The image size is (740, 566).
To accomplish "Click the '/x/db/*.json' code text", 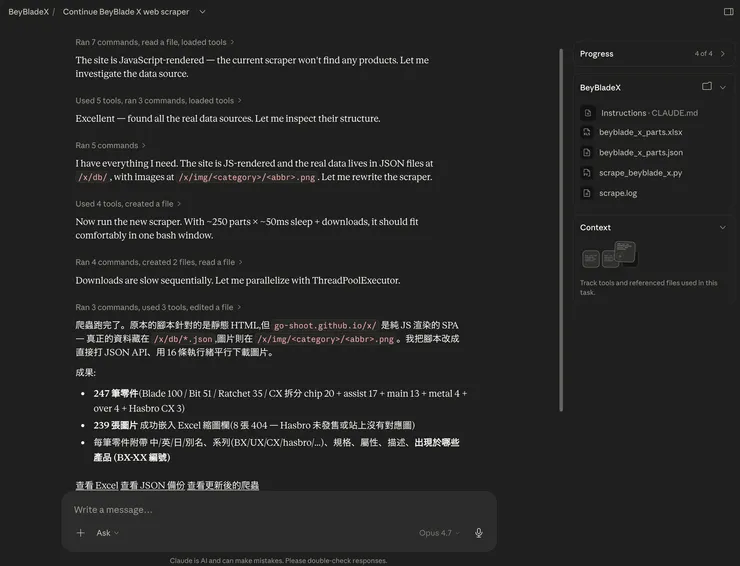I will click(183, 339).
